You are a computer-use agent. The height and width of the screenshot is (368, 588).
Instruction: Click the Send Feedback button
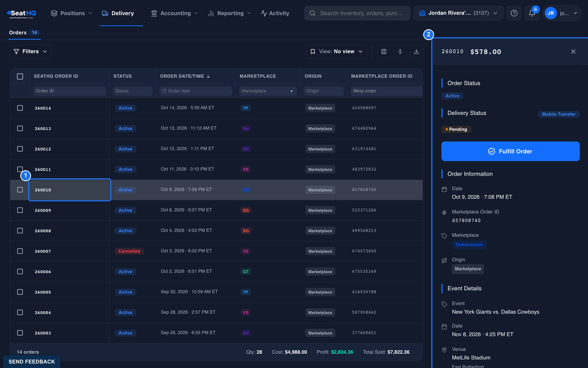tap(32, 362)
